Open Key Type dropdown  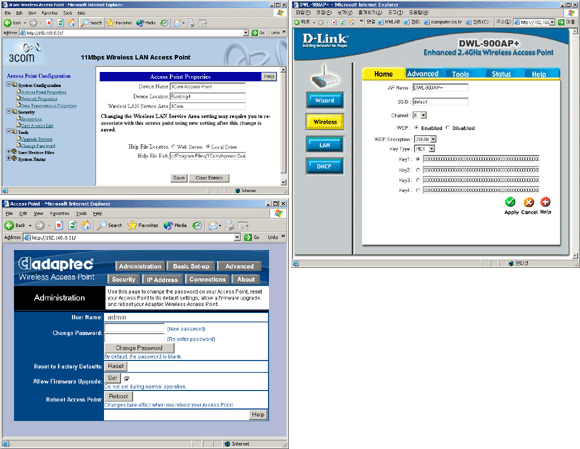432,149
